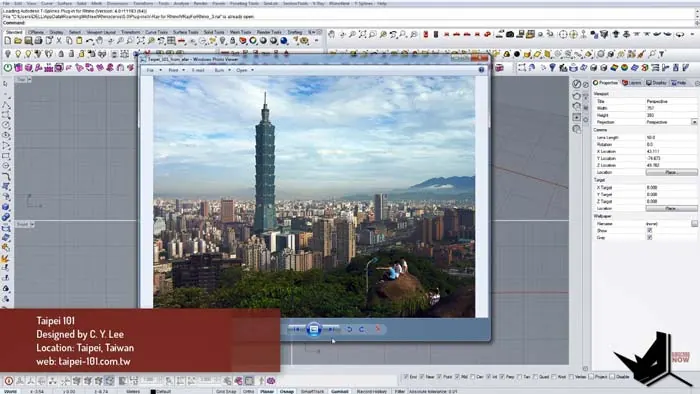Click the Copy icon in Standard toolbar
The width and height of the screenshot is (700, 394).
(69, 41)
